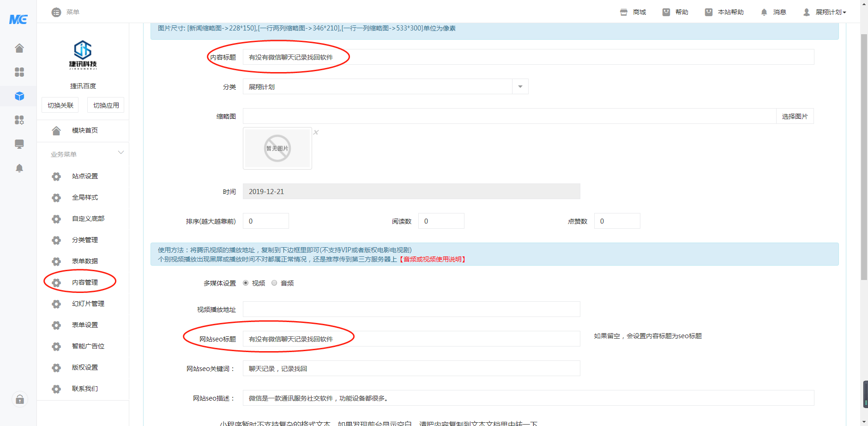Click the 选择图片 button

tap(795, 116)
